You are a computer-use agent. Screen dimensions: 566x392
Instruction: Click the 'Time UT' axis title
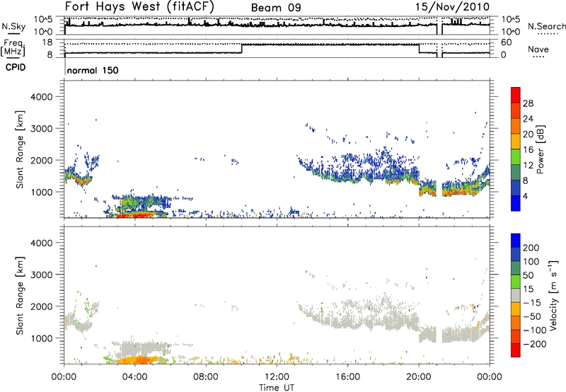[x=277, y=388]
